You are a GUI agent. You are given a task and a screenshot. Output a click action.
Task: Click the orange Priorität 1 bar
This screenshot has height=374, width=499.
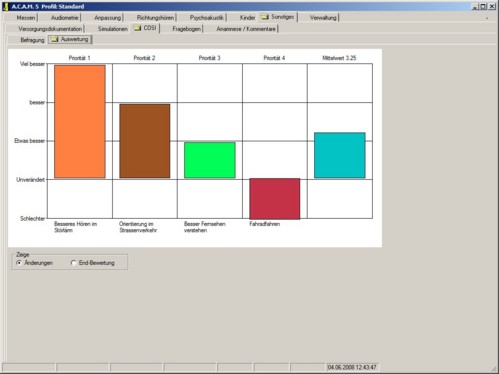[x=80, y=122]
